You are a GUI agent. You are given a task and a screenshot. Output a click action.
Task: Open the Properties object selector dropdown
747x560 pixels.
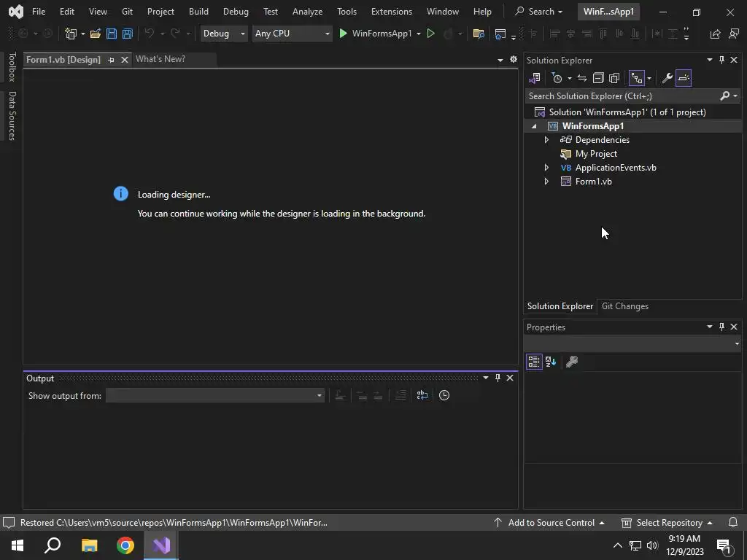[737, 343]
